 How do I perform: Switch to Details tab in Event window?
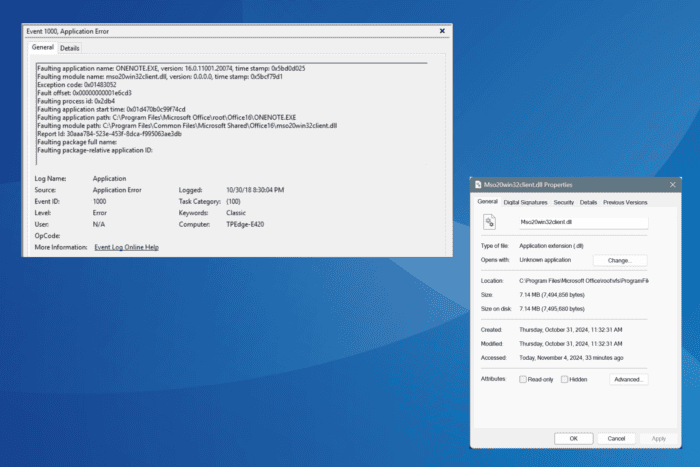pyautogui.click(x=69, y=47)
